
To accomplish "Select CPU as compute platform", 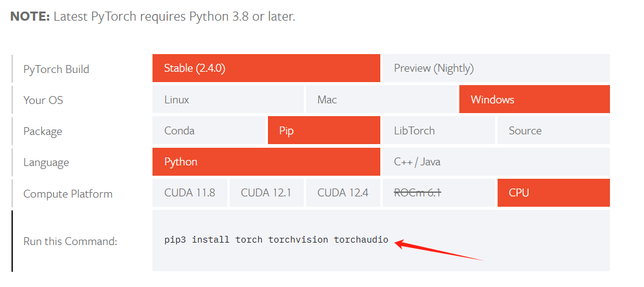I will (x=553, y=193).
